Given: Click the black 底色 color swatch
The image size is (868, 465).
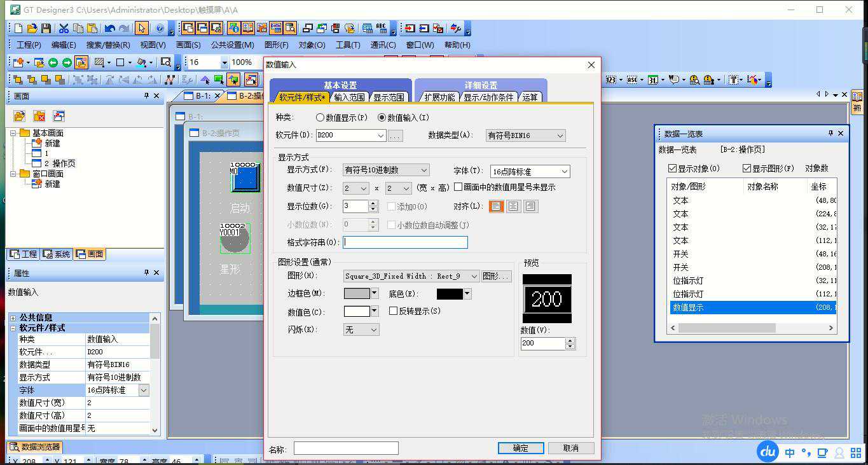Looking at the screenshot, I should 449,294.
